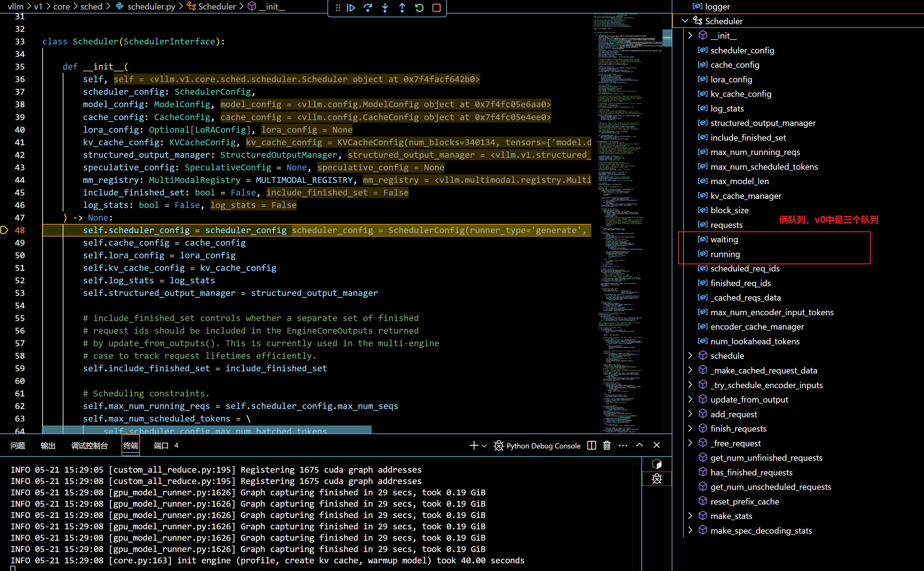Click the code minimap slider

point(667,38)
